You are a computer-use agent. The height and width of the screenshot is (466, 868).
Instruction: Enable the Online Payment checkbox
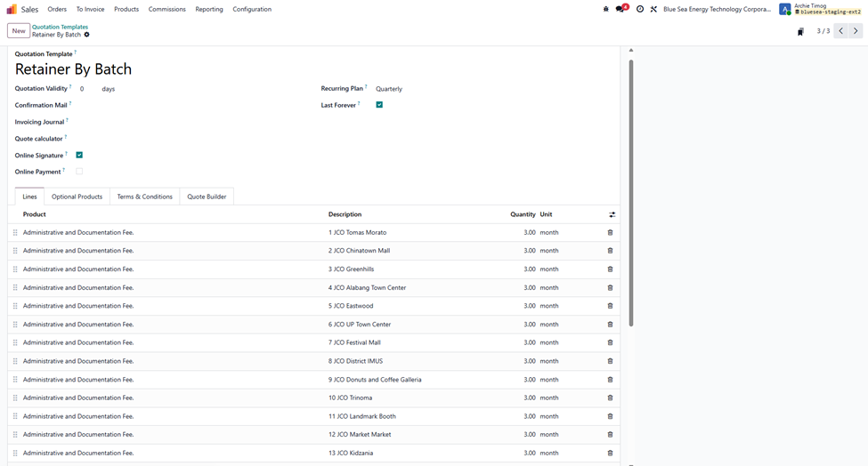pyautogui.click(x=79, y=172)
